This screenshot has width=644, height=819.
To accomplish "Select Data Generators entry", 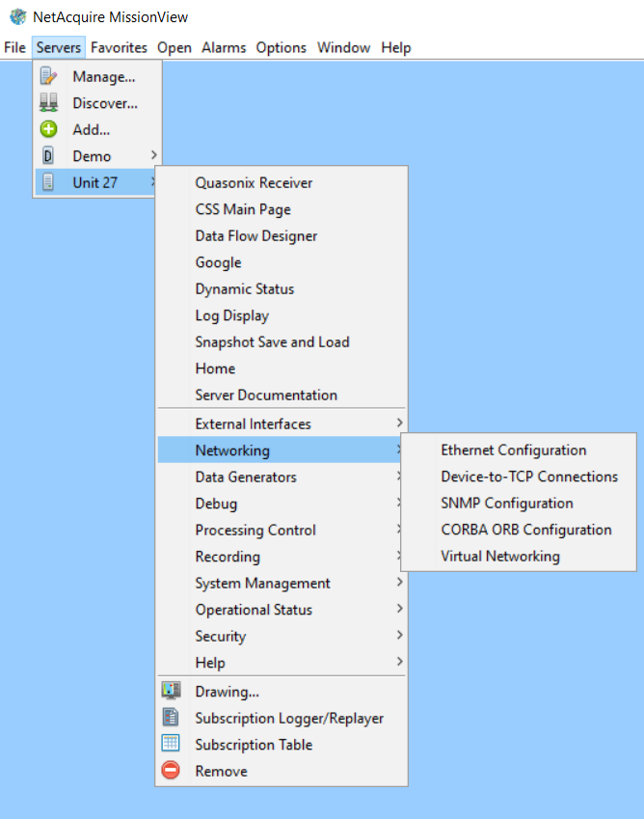I will pyautogui.click(x=280, y=477).
